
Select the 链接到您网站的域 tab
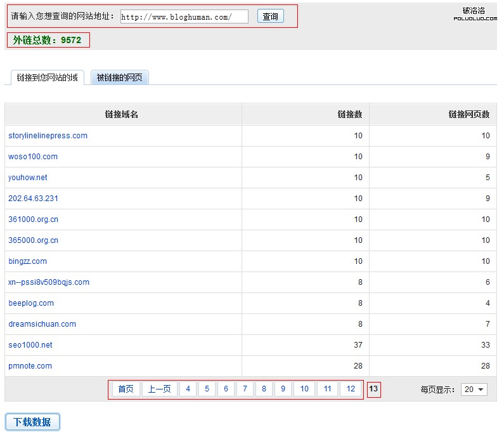coord(48,77)
